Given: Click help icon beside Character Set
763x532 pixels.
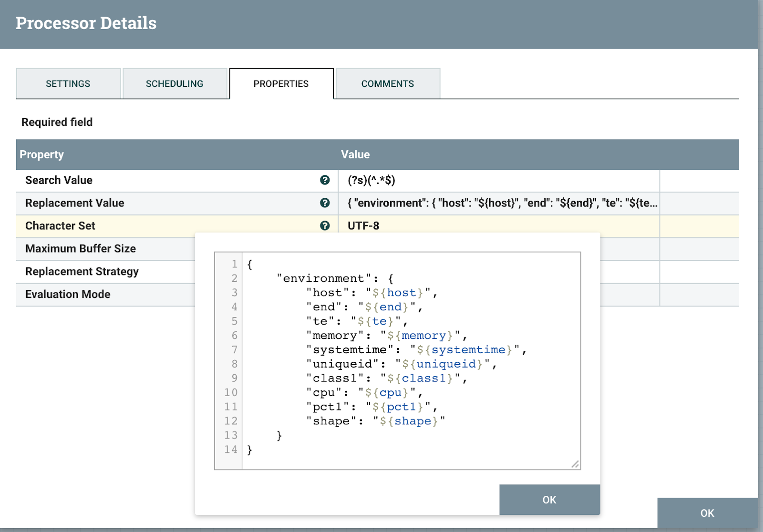Looking at the screenshot, I should (325, 226).
